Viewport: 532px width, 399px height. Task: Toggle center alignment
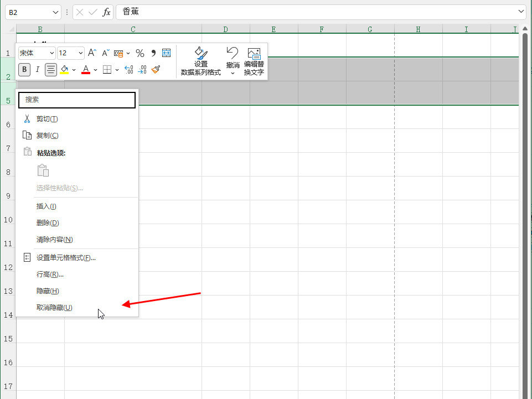50,70
